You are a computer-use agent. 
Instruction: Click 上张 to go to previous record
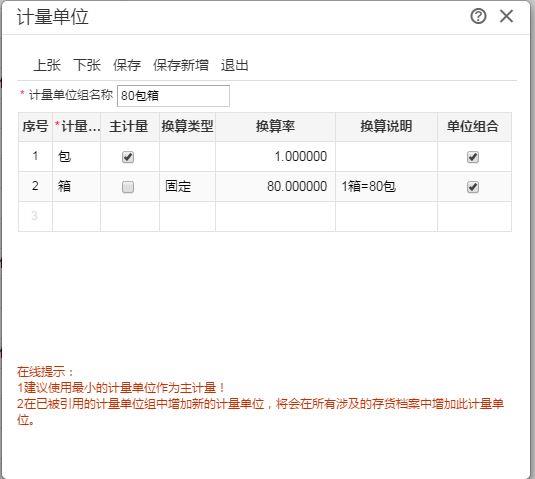tap(47, 65)
